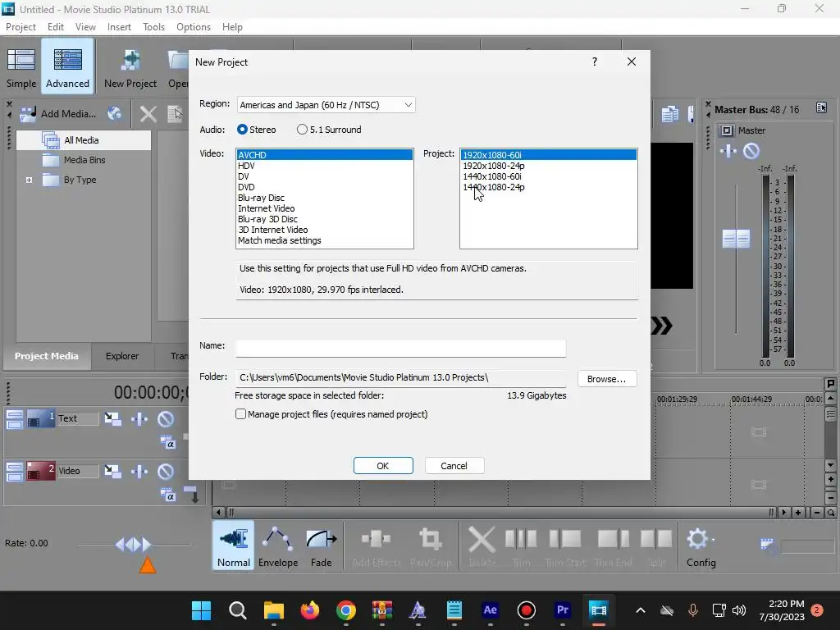
Task: Click Add Media in Project Media
Action: [58, 113]
